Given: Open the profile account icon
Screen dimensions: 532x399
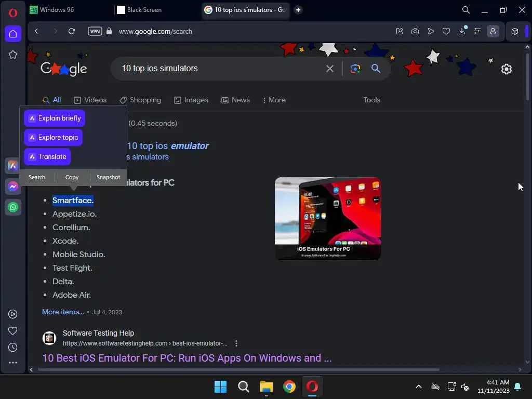Looking at the screenshot, I should tap(493, 31).
